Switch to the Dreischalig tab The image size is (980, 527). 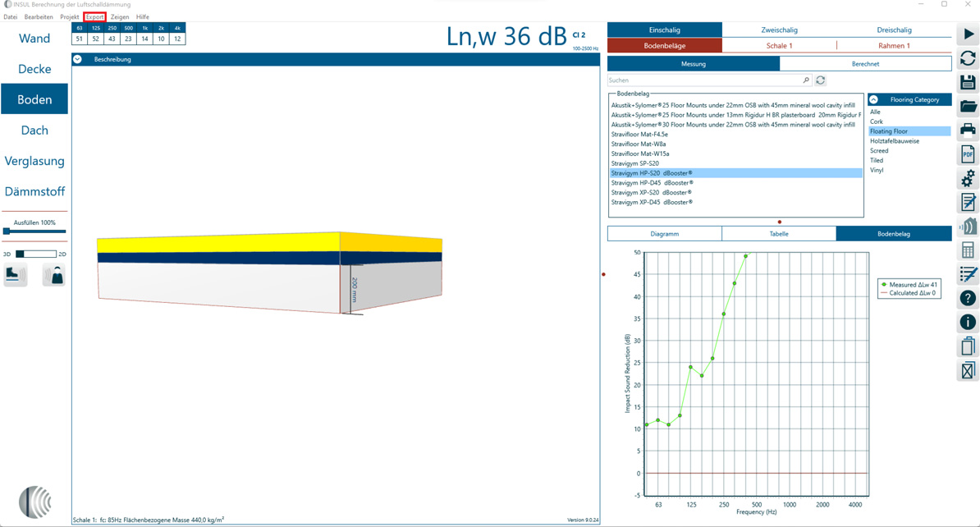pos(894,30)
